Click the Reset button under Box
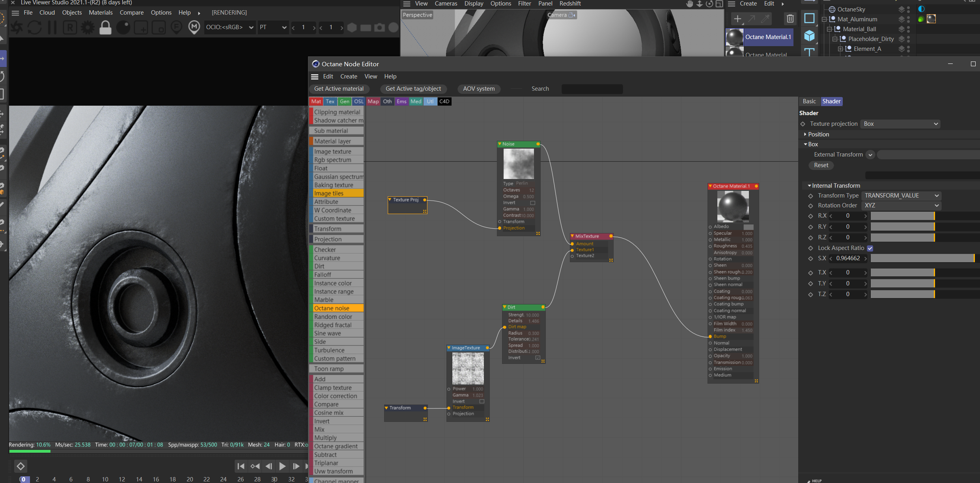This screenshot has height=483, width=980. coord(821,165)
